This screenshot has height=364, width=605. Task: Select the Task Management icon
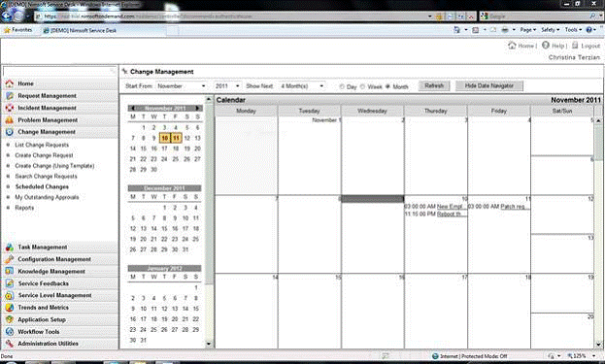click(10, 248)
